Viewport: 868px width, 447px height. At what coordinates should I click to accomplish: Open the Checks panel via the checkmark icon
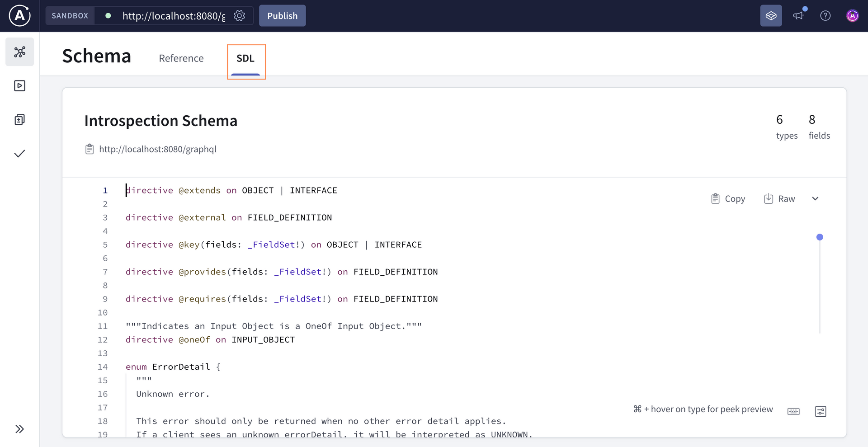point(19,153)
